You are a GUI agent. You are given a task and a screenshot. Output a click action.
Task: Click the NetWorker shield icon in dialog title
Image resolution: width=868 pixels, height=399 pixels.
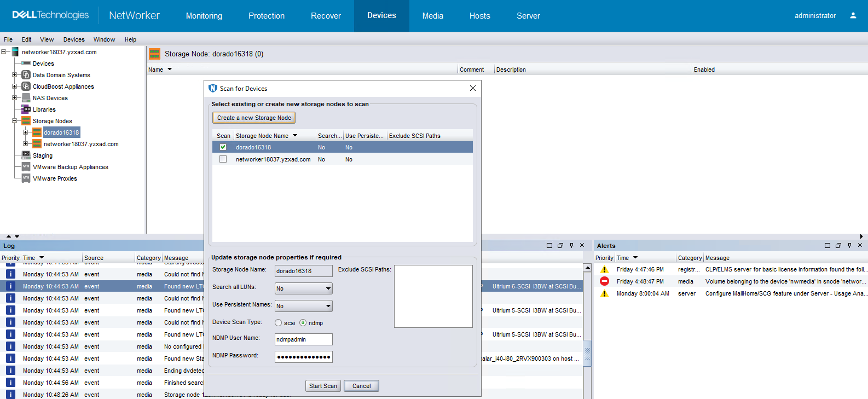pyautogui.click(x=213, y=88)
